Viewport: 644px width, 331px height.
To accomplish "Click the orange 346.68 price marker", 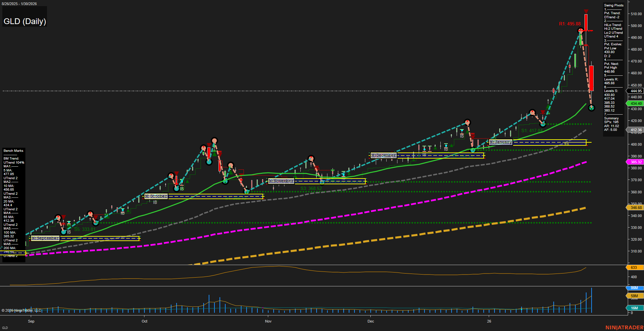I will pyautogui.click(x=634, y=208).
